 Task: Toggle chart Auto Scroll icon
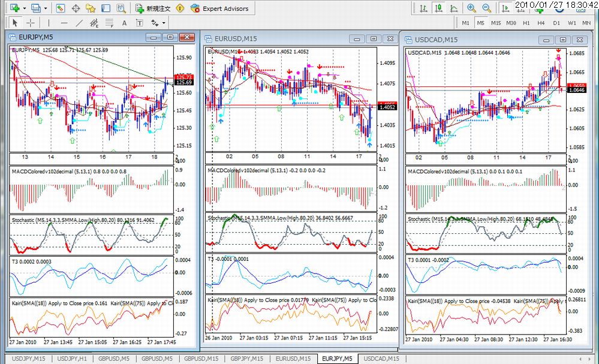click(x=505, y=8)
